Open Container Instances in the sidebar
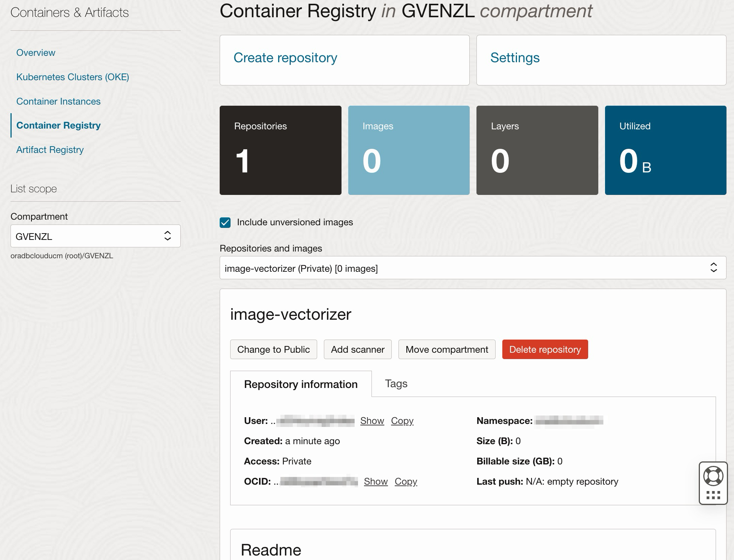734x560 pixels. pos(58,101)
